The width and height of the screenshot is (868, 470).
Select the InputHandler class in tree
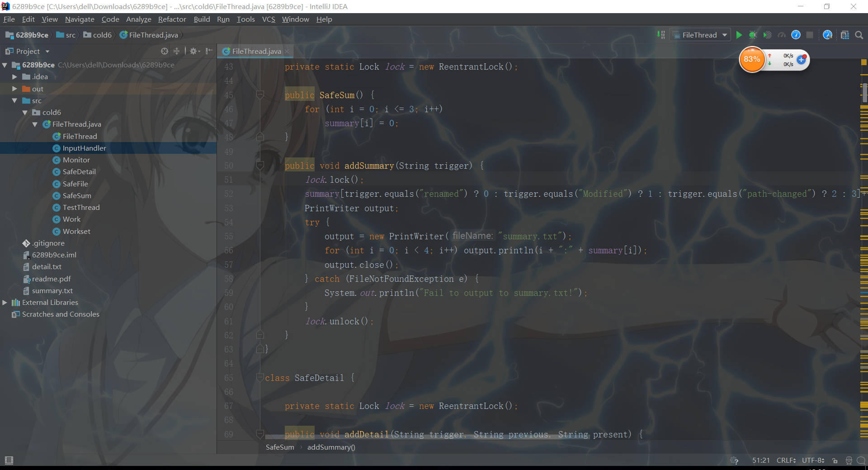(84, 148)
